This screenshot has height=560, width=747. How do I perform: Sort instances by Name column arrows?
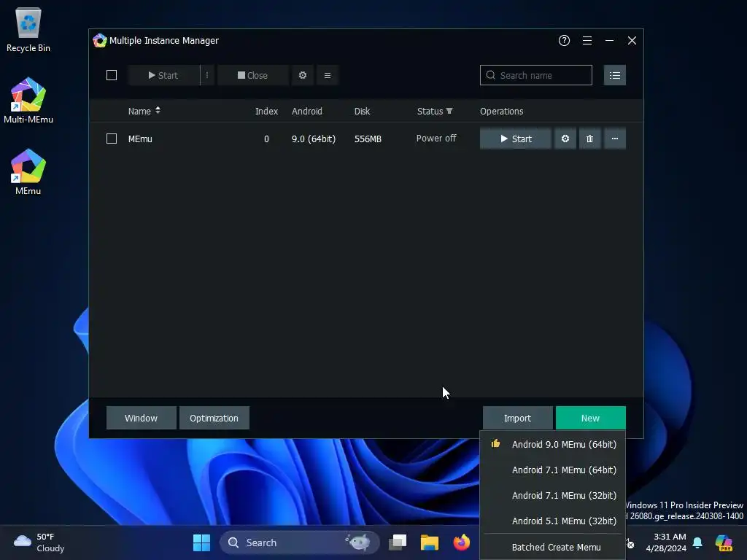(x=158, y=111)
